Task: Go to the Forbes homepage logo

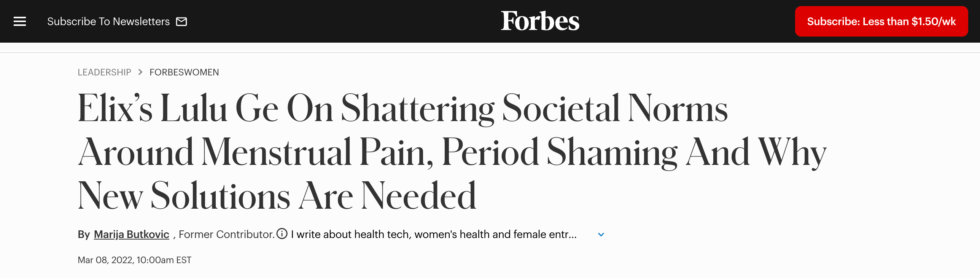Action: tap(540, 21)
